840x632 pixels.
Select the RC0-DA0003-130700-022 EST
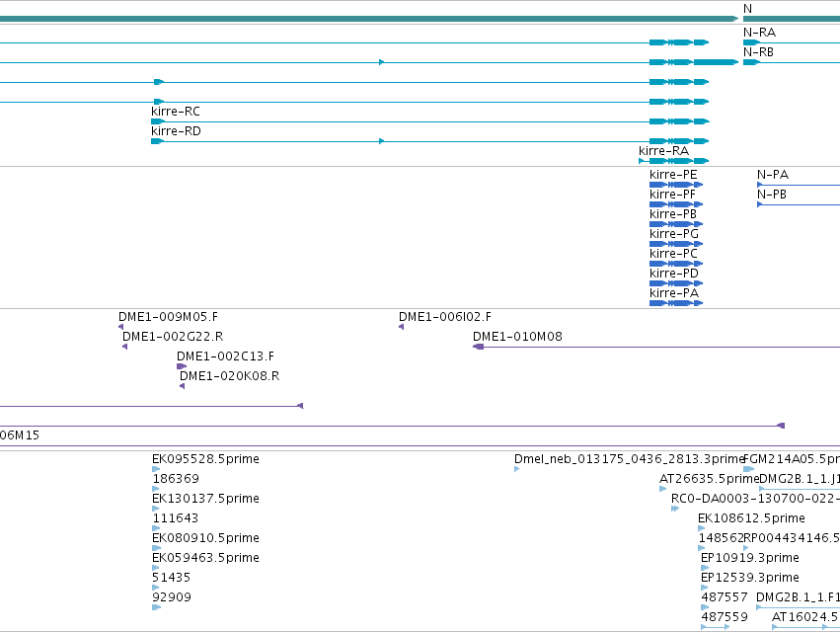click(675, 509)
